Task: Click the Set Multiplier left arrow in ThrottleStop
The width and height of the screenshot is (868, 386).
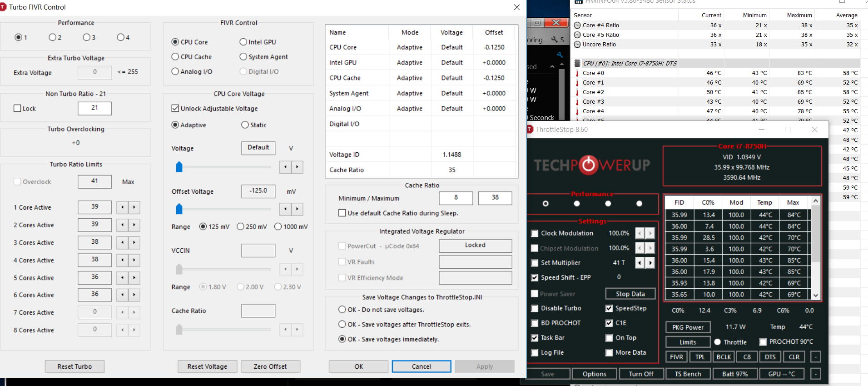Action: 640,263
